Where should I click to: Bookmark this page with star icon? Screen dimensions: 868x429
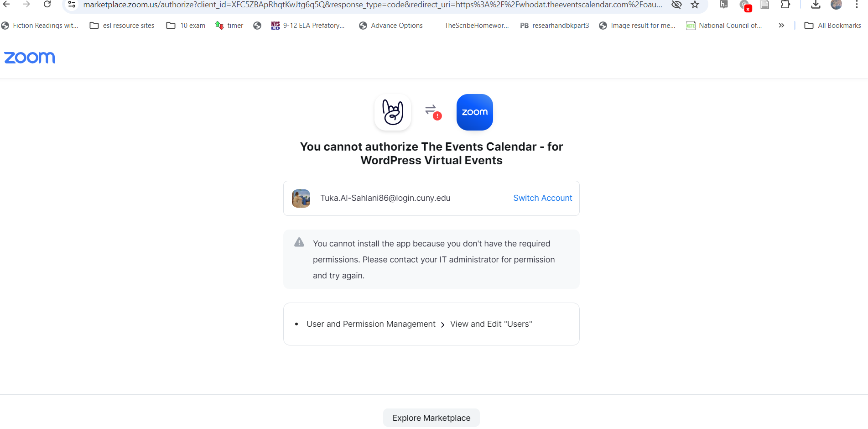coord(695,5)
